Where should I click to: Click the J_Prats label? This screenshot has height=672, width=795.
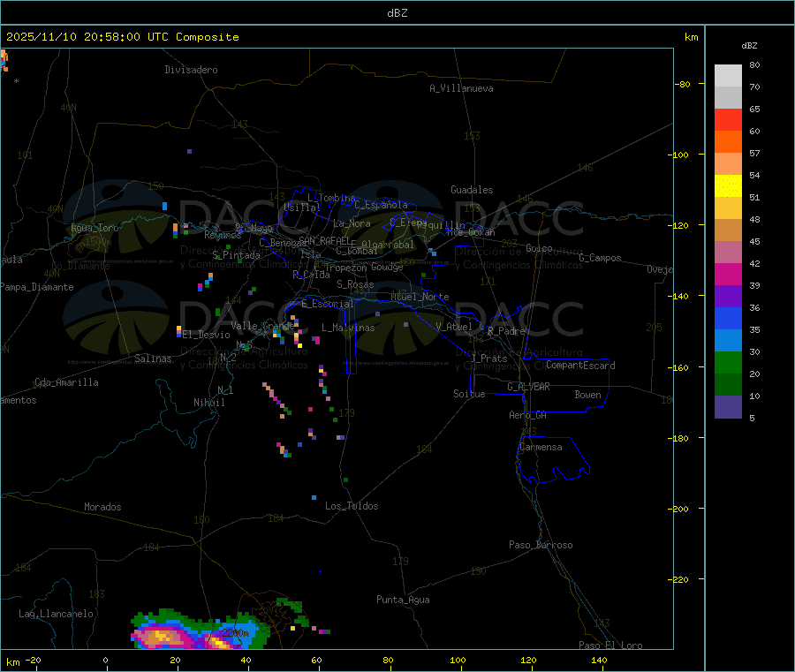click(x=489, y=359)
